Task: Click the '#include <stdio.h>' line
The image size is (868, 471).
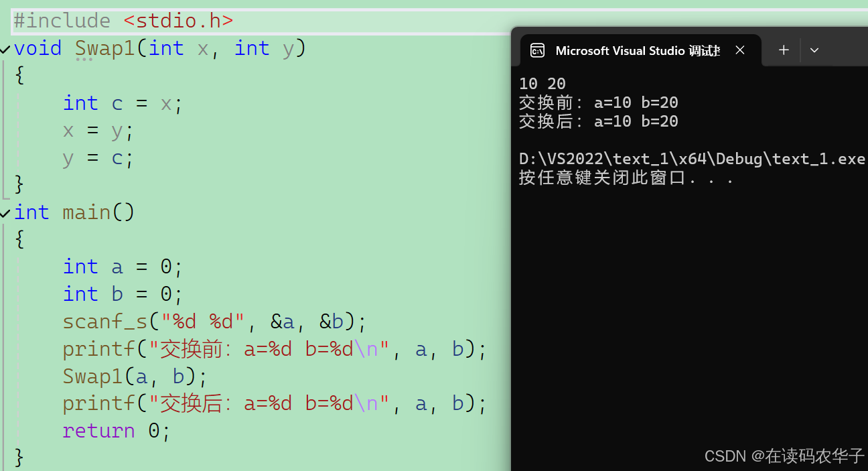Action: [x=124, y=21]
